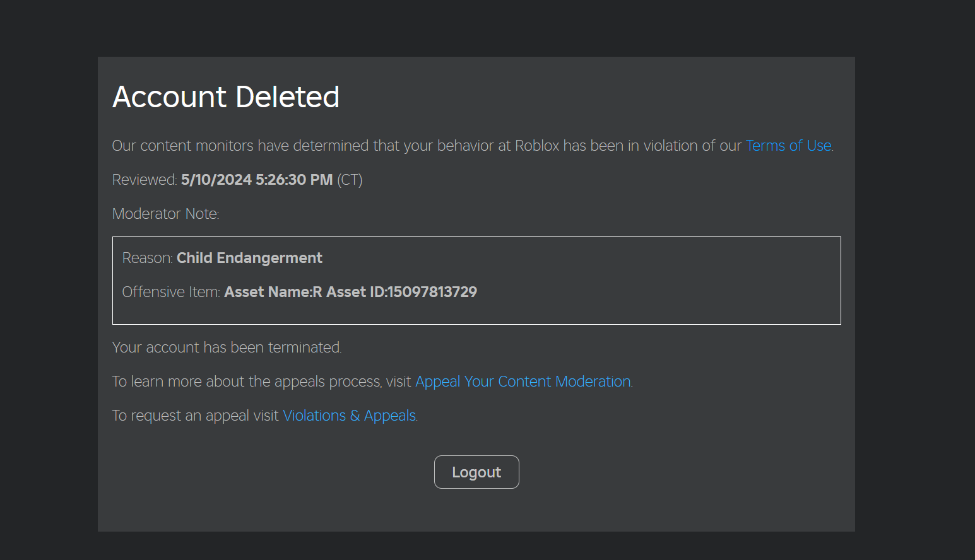Select the Offensive Item label
Screen dimensions: 975x560
pyautogui.click(x=170, y=292)
